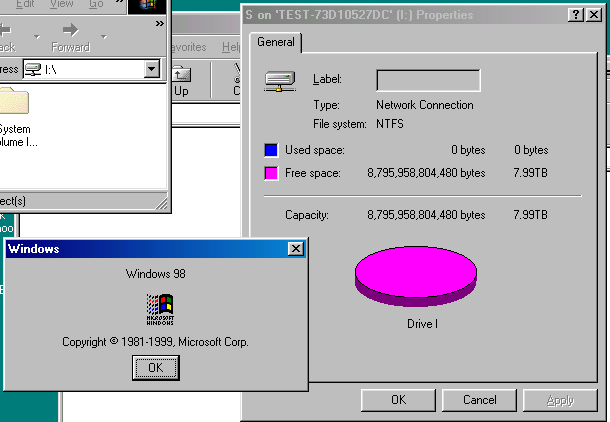Click the Windows 98 logo icon
Viewport: 610px width, 422px height.
tap(160, 309)
